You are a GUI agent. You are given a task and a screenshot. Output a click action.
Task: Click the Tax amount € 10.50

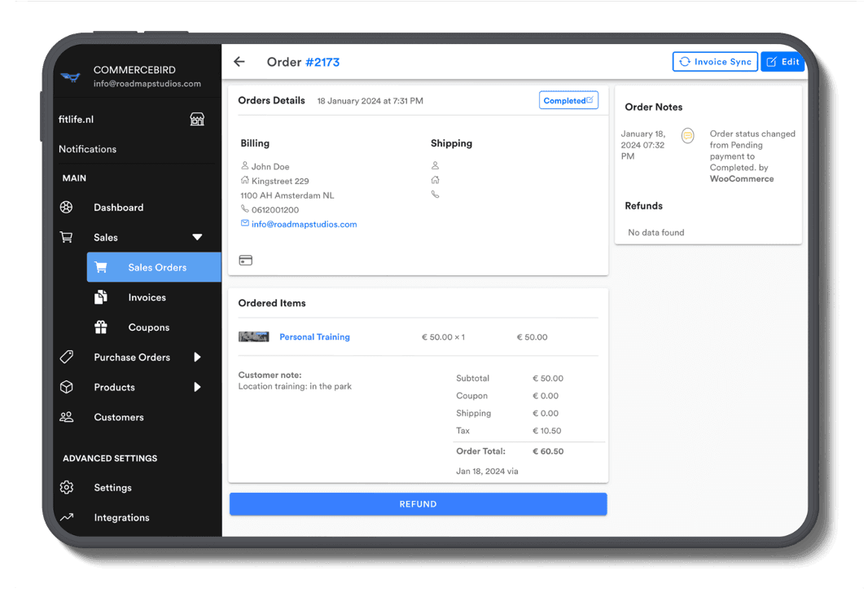547,431
